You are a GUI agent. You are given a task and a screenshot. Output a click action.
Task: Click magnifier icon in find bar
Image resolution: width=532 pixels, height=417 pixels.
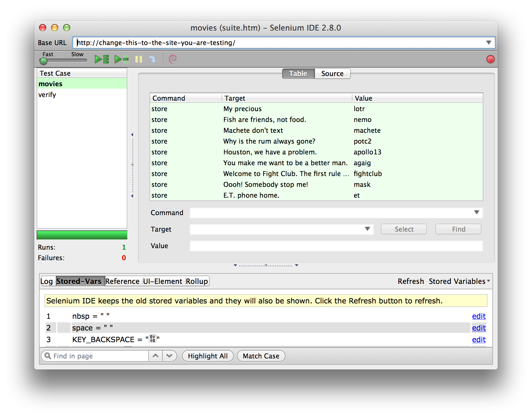(x=47, y=356)
